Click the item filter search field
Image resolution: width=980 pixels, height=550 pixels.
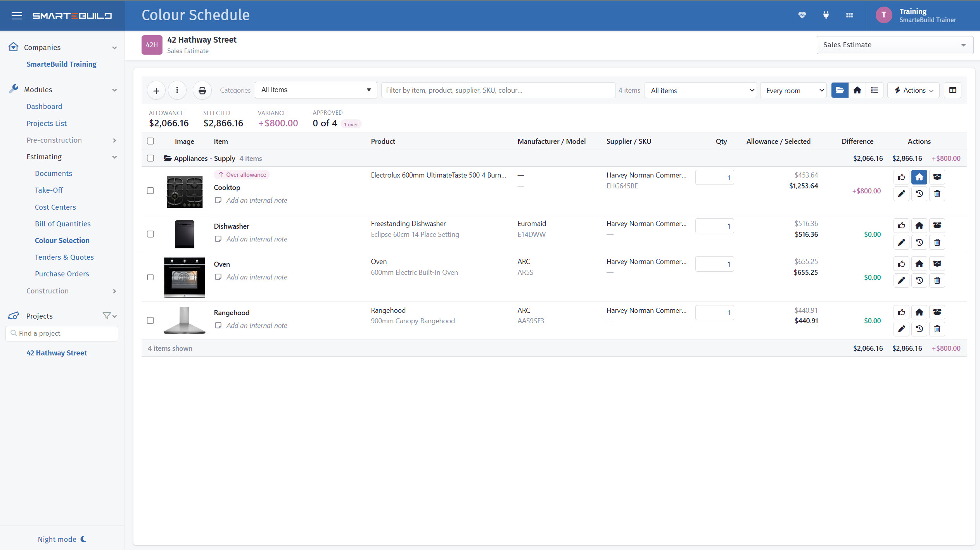coord(498,90)
